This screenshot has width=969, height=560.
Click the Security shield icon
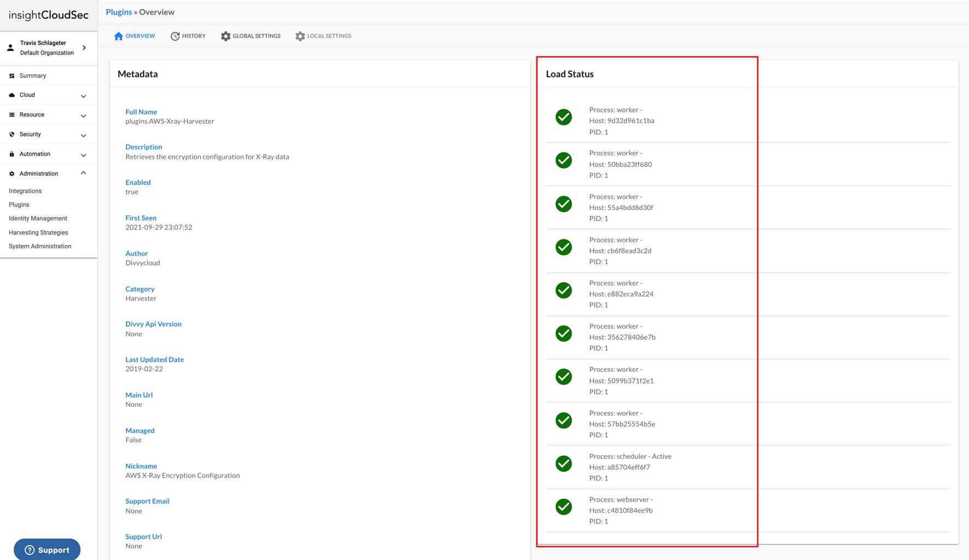point(12,135)
